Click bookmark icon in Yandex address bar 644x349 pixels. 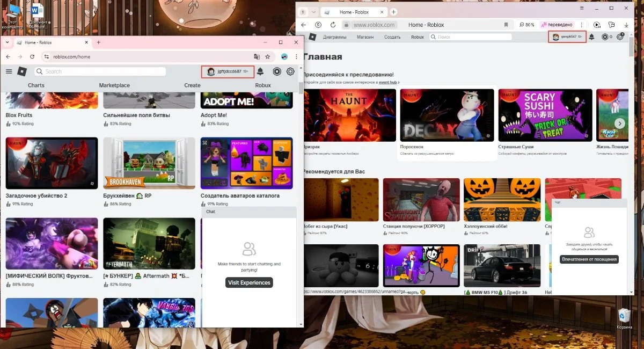(x=506, y=25)
